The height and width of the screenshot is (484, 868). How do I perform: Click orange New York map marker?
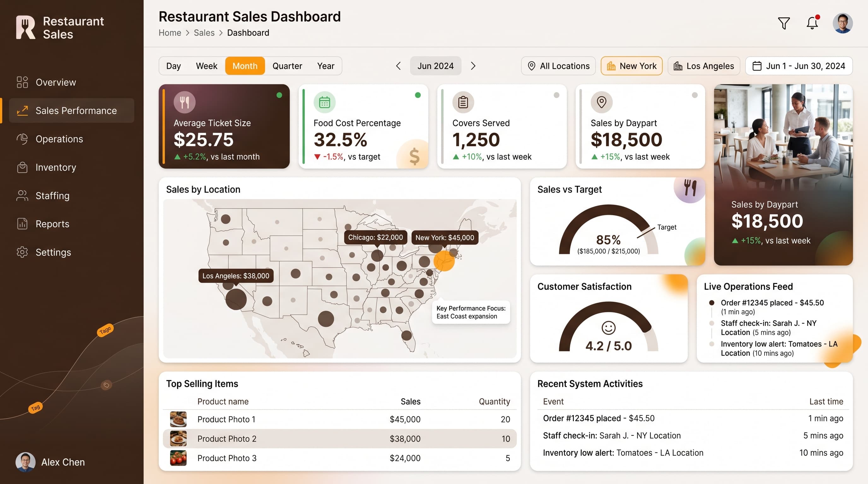coord(444,261)
